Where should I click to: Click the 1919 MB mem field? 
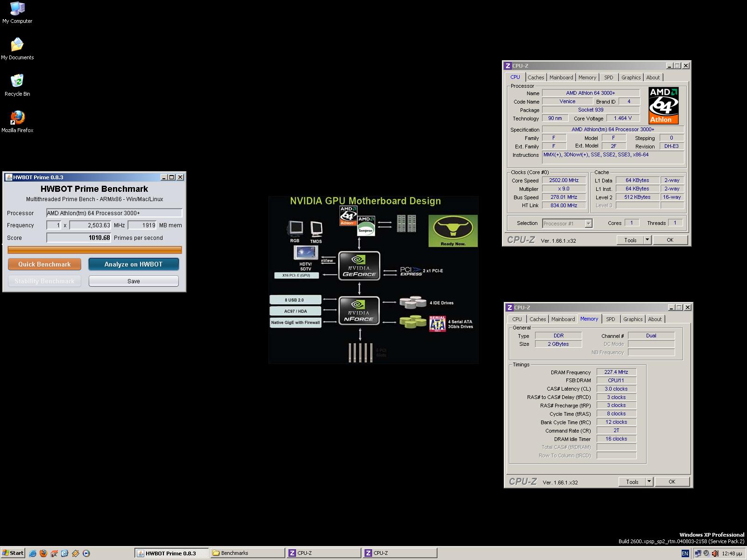point(142,225)
